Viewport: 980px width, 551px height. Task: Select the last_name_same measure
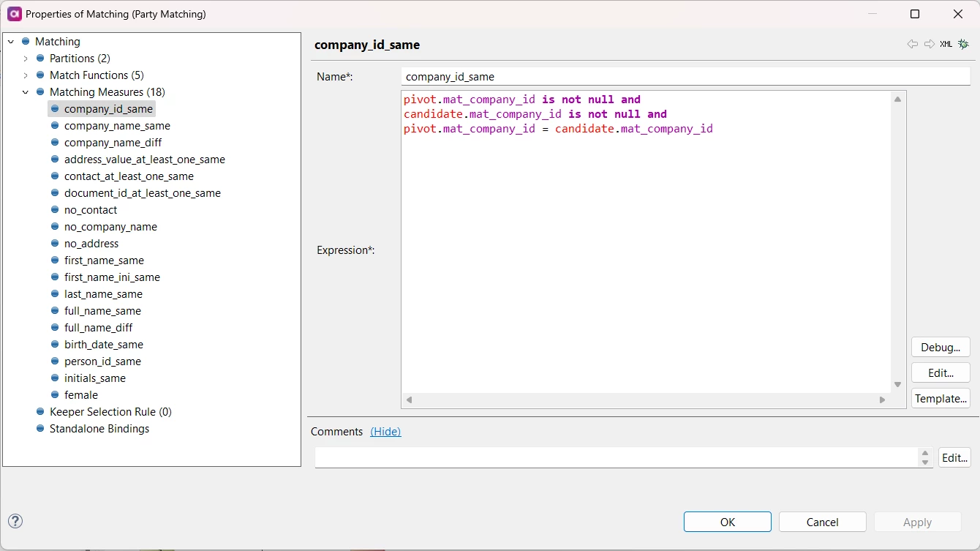click(103, 294)
